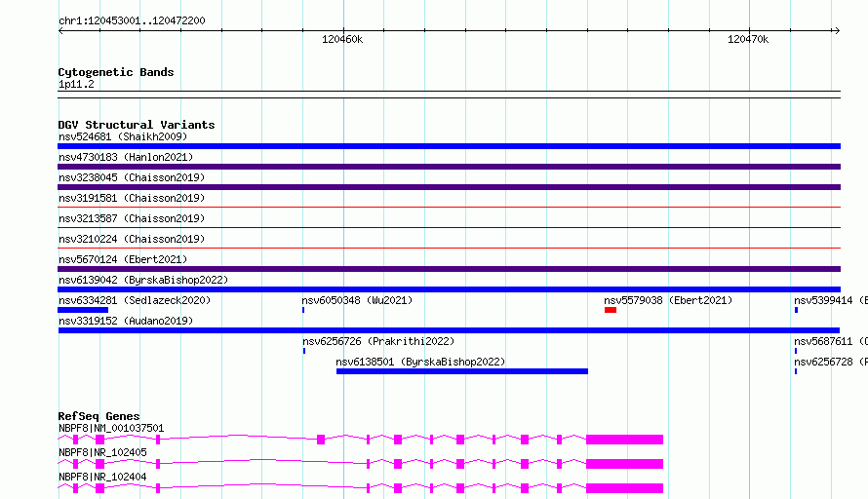The width and height of the screenshot is (868, 499).
Task: Click variant label nsv6256728 at right edge
Action: coord(830,362)
